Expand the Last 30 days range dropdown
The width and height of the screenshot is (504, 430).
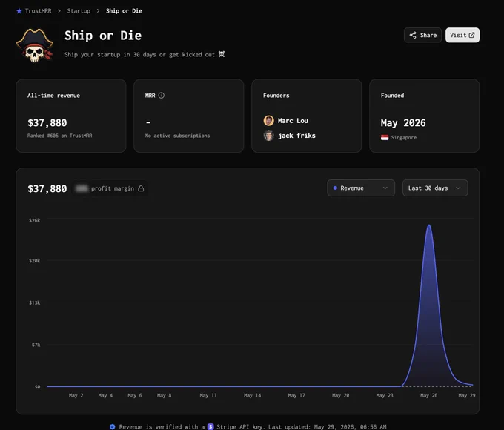click(x=435, y=188)
